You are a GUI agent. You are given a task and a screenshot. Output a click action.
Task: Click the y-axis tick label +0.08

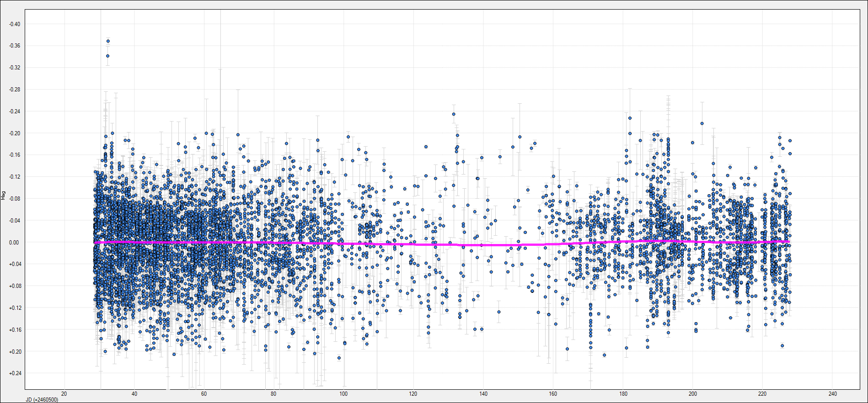pyautogui.click(x=15, y=286)
